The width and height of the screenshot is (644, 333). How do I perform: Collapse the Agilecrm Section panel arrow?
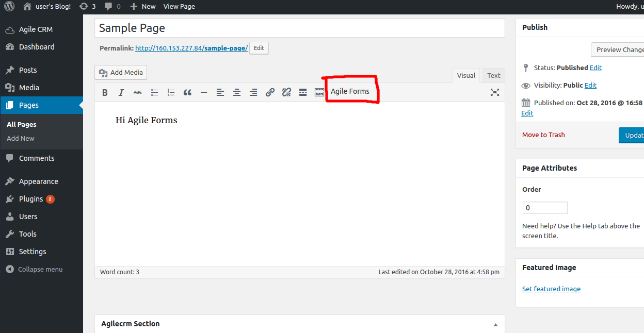point(495,325)
